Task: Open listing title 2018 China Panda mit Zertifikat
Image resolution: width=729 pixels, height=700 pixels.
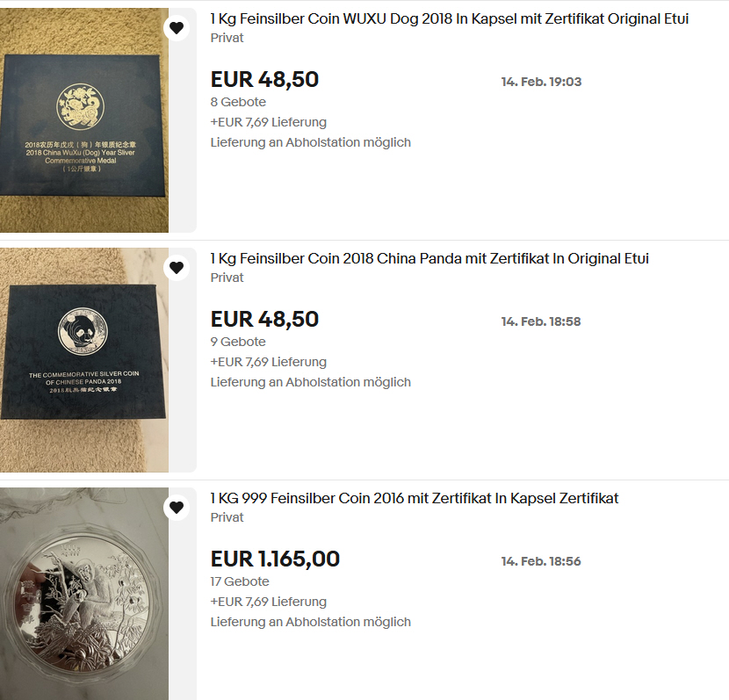Action: pyautogui.click(x=429, y=259)
